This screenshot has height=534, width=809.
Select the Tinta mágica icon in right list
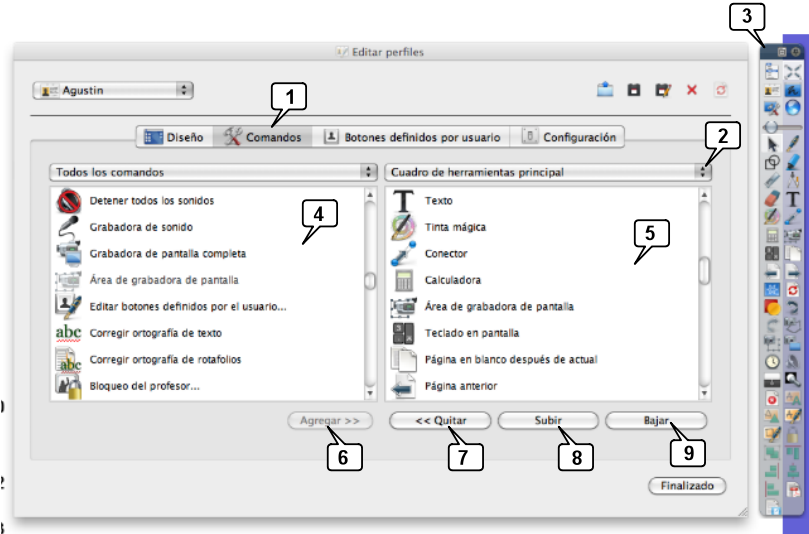pyautogui.click(x=404, y=227)
